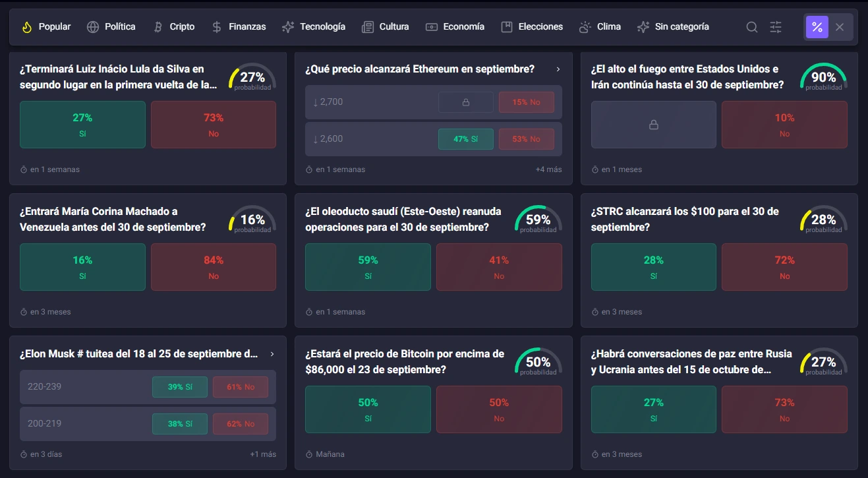Choose 15% No for Ethereum 2,700

tap(527, 102)
